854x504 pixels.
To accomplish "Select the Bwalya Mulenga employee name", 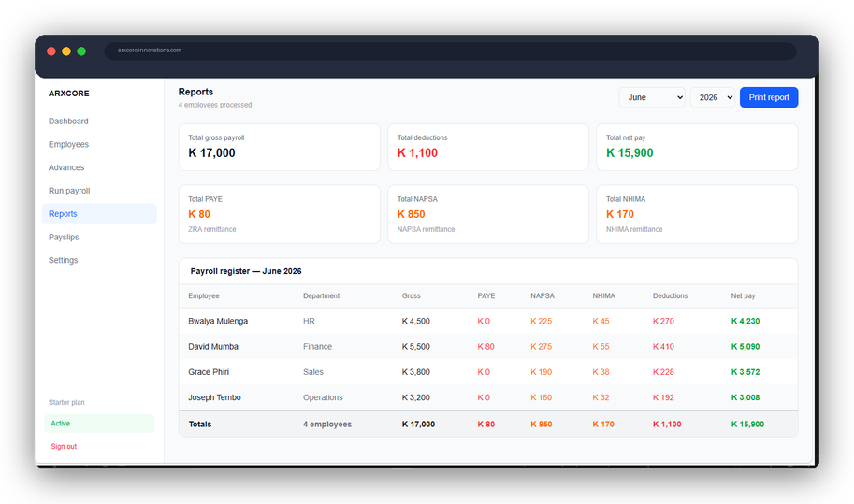I will coord(218,321).
